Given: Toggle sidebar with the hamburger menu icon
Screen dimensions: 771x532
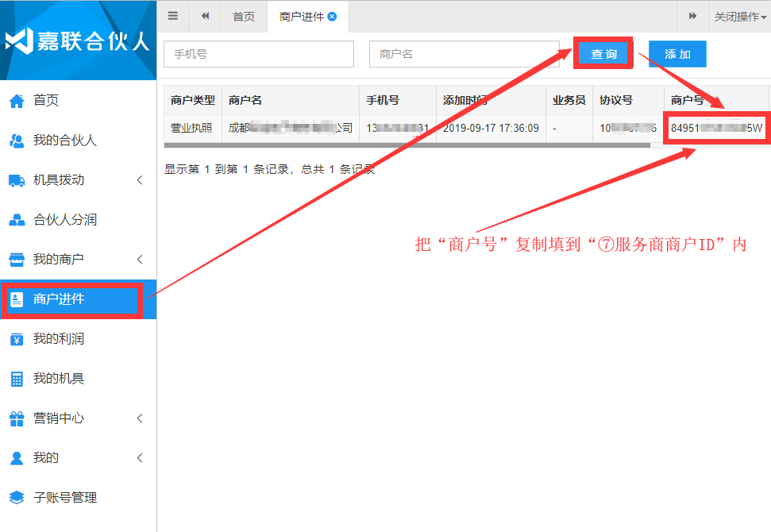Looking at the screenshot, I should (x=173, y=16).
